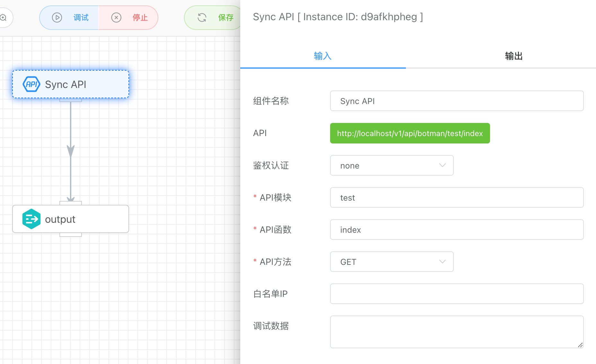Viewport: 596px width, 364px height.
Task: Click the teal icon on the output node
Action: coord(31,219)
